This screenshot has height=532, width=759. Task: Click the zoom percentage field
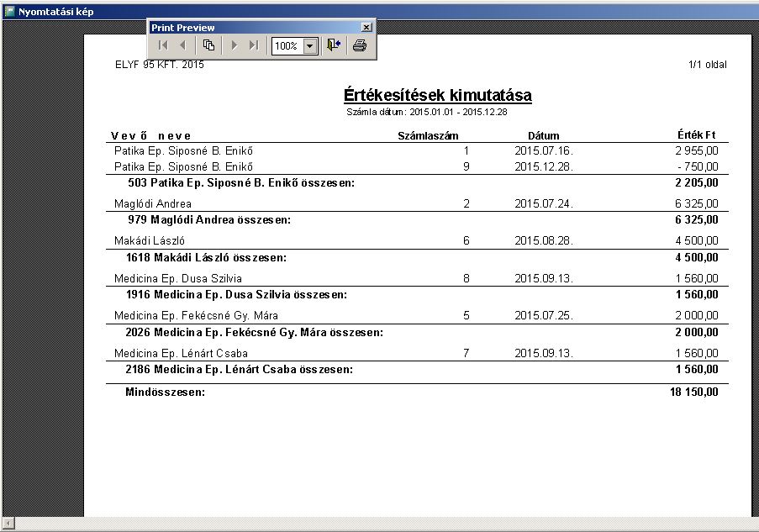tap(287, 46)
